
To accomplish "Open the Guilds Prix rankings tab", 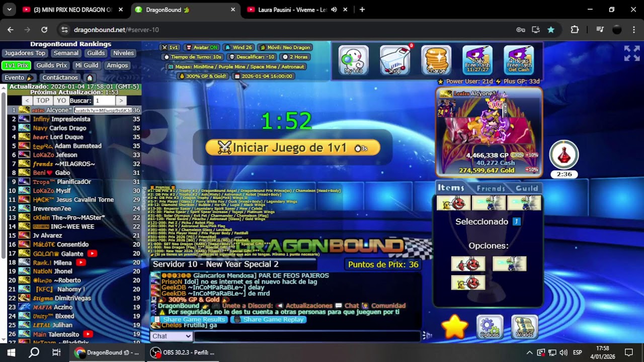I will pos(52,65).
